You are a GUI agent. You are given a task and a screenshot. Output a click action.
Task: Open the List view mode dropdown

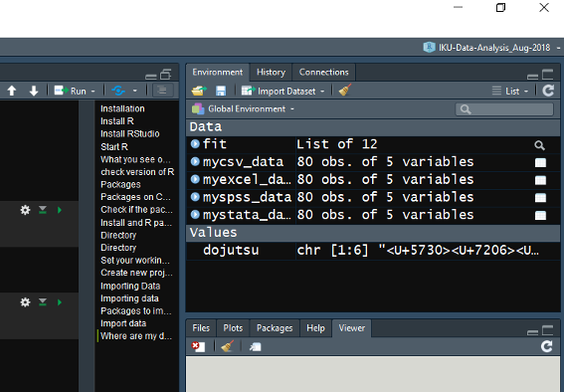(510, 91)
